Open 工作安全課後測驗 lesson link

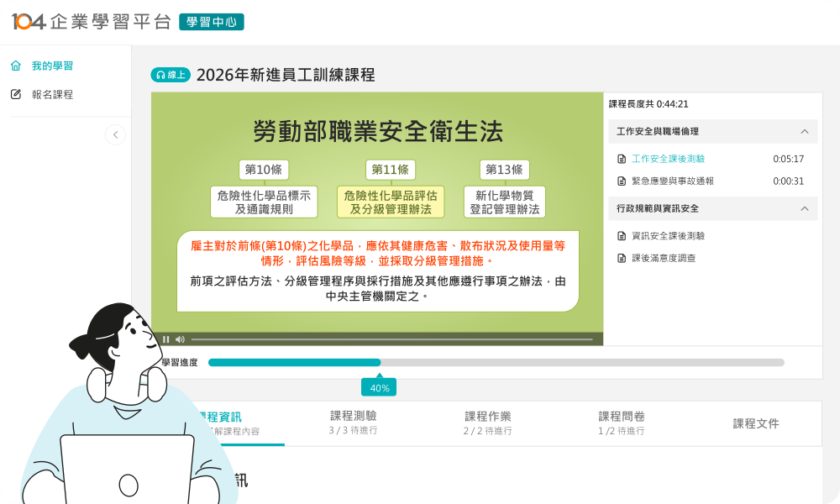(668, 159)
